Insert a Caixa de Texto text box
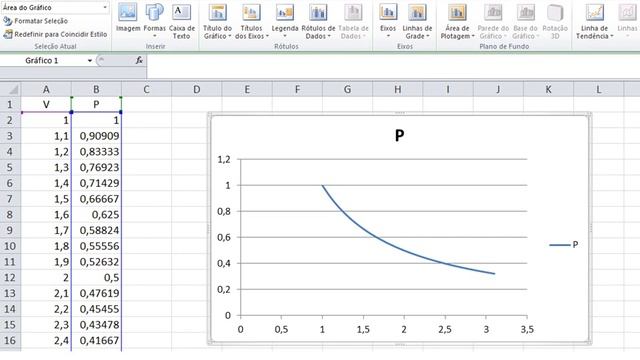 click(182, 21)
